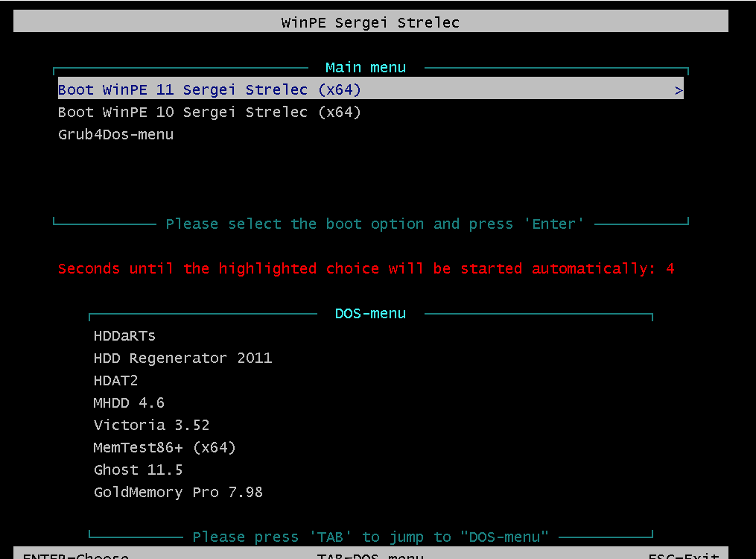Click ESC=Exit in the bottom bar
This screenshot has width=756, height=559.
coord(684,555)
